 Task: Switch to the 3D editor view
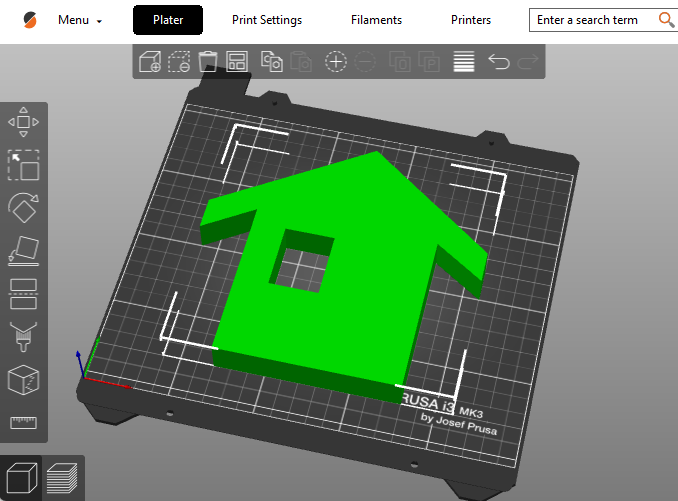pos(22,478)
